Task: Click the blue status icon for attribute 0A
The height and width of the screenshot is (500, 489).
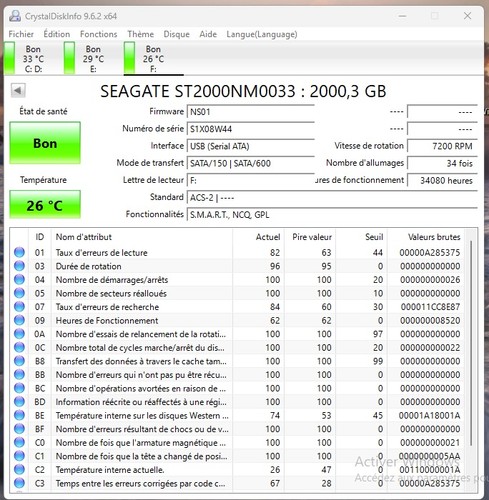Action: point(19,334)
